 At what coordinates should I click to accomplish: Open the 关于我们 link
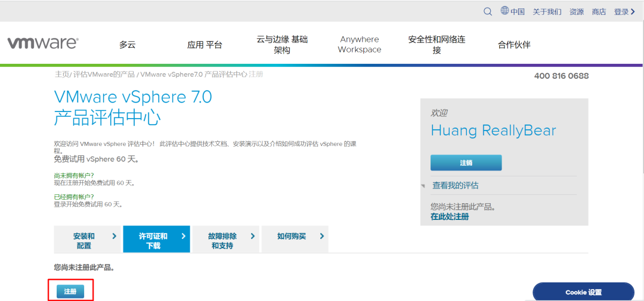coord(547,12)
